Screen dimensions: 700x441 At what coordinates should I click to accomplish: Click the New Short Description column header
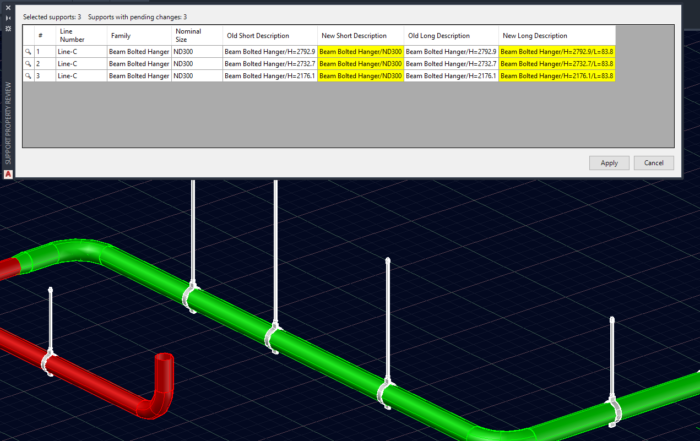(361, 36)
